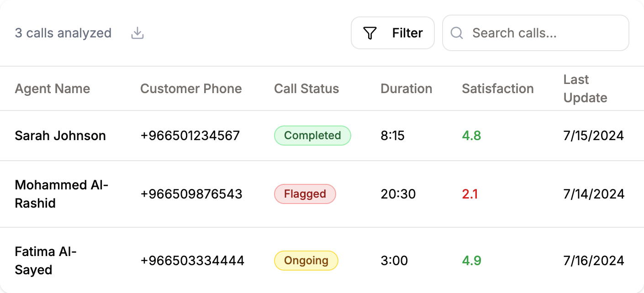
Task: Select the Completed status badge for Sarah Johnson
Action: [x=312, y=136]
